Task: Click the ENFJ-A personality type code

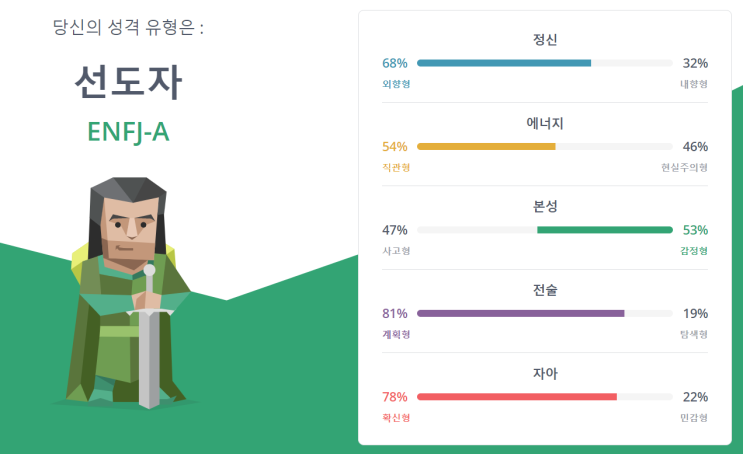Action: click(x=128, y=132)
